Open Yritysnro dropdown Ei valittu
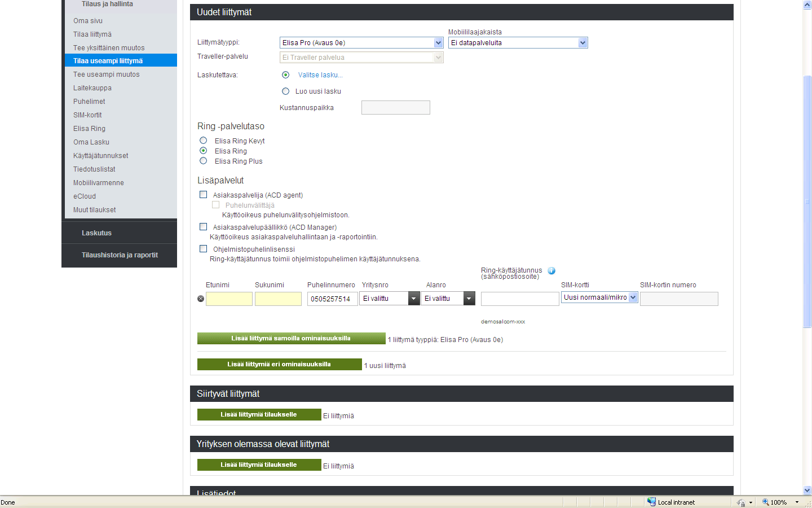The image size is (812, 508). point(390,299)
